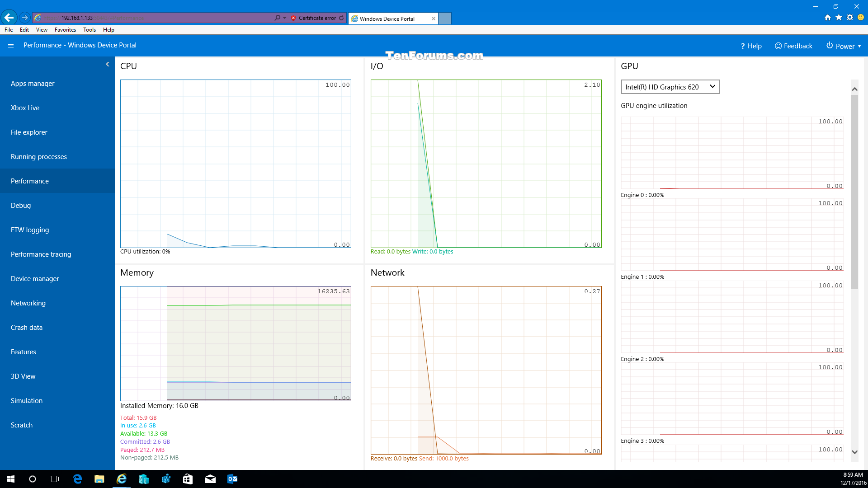Click the Cortana circle icon on taskbar
Viewport: 868px width, 488px height.
point(33,479)
